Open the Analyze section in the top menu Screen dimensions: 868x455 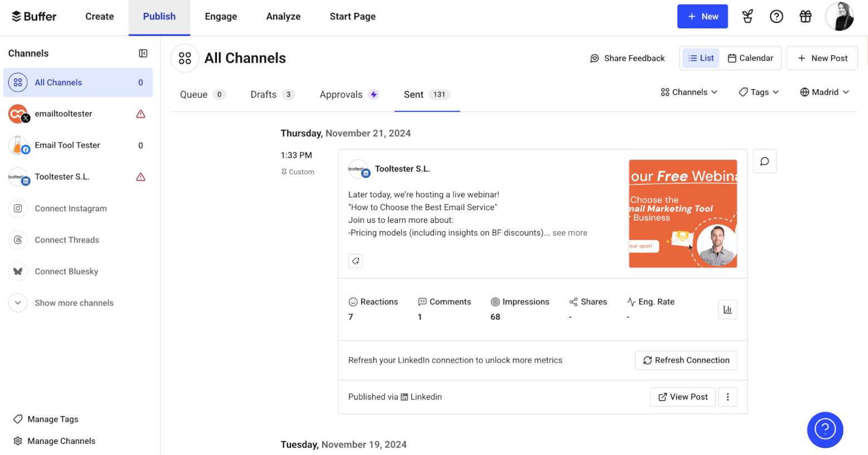click(x=283, y=16)
